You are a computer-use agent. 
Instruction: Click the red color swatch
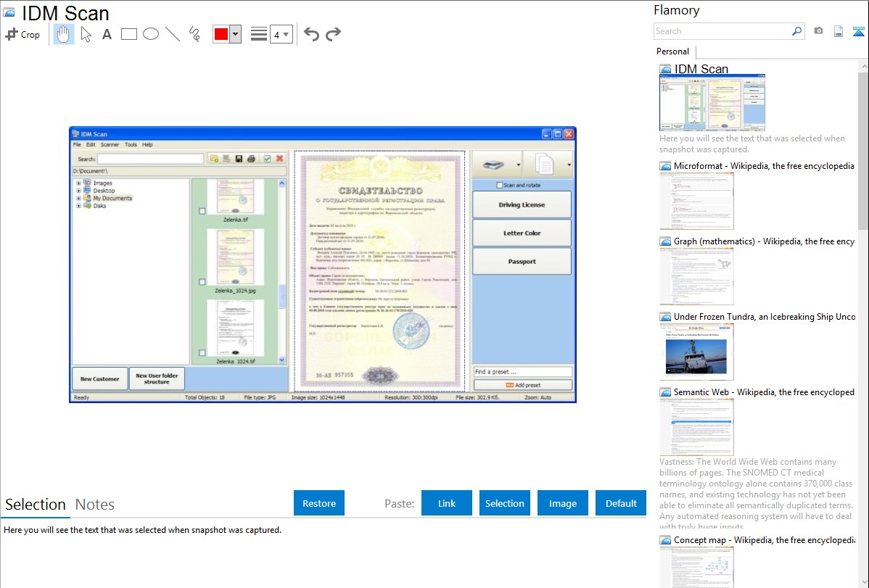221,34
